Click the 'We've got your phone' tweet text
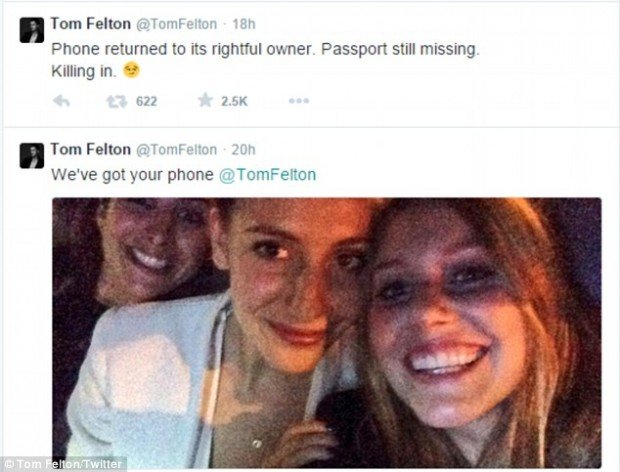Screen dimensions: 620x472 pyautogui.click(x=134, y=174)
